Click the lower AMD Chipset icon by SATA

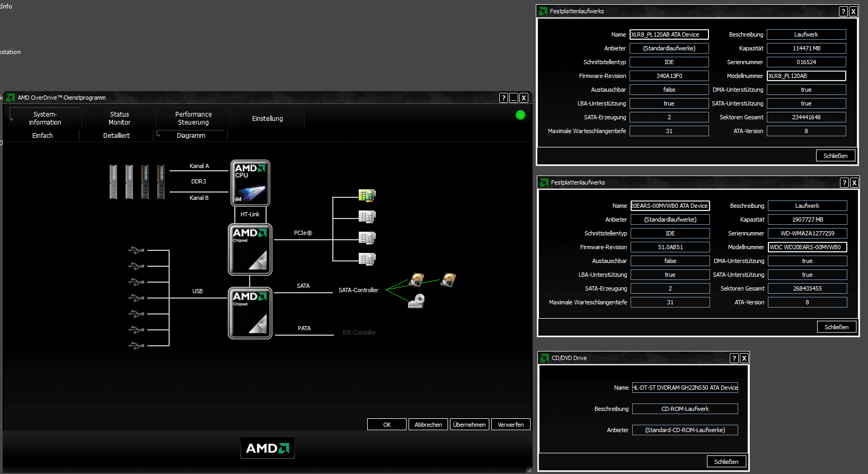pos(250,313)
